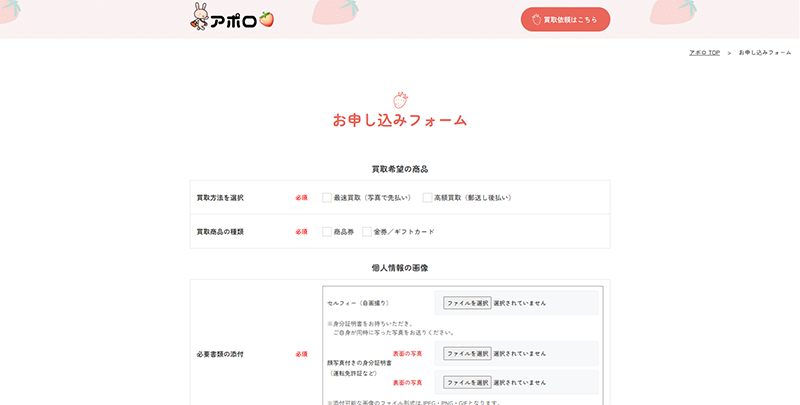Tick the 商品券 checkbox

click(x=327, y=231)
